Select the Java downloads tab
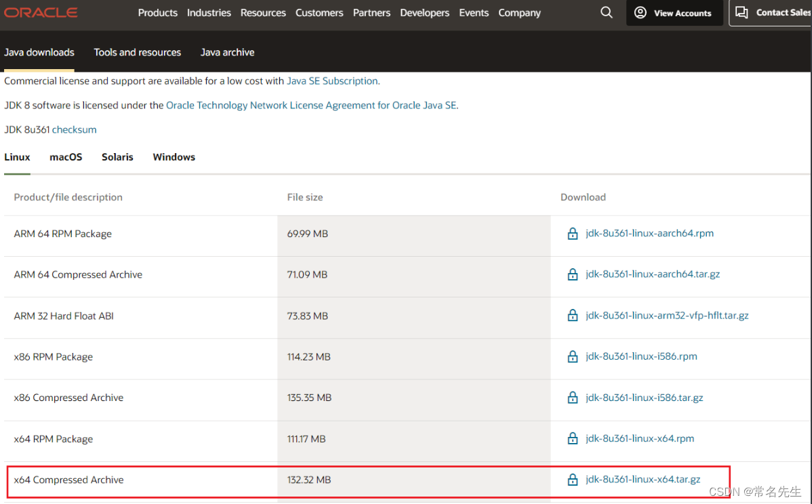This screenshot has height=504, width=812. tap(39, 52)
